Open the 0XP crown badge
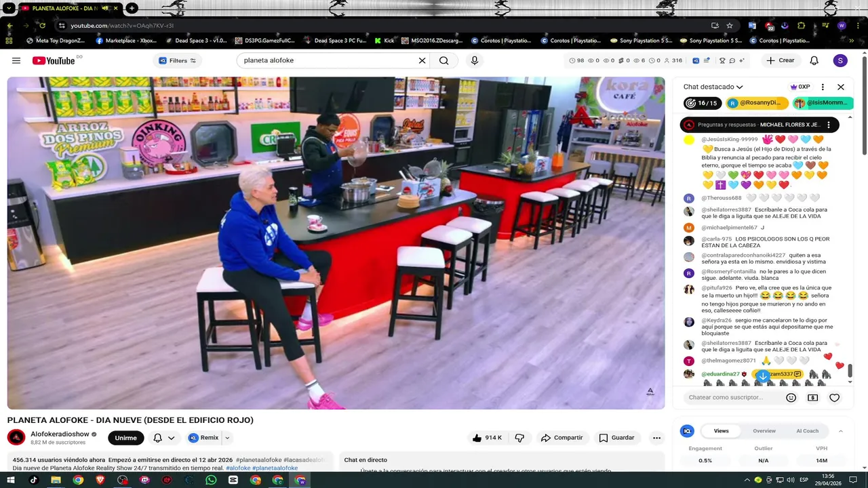This screenshot has width=868, height=488. click(x=800, y=87)
